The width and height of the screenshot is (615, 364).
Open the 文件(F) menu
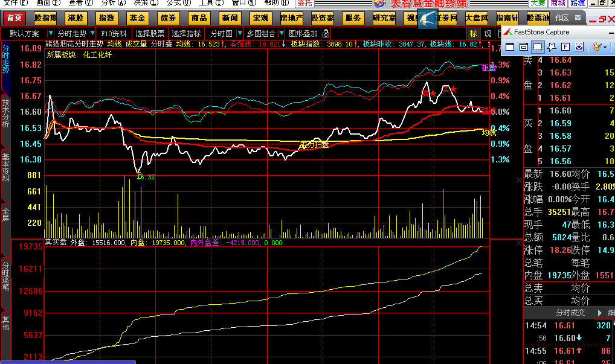[x=15, y=3]
